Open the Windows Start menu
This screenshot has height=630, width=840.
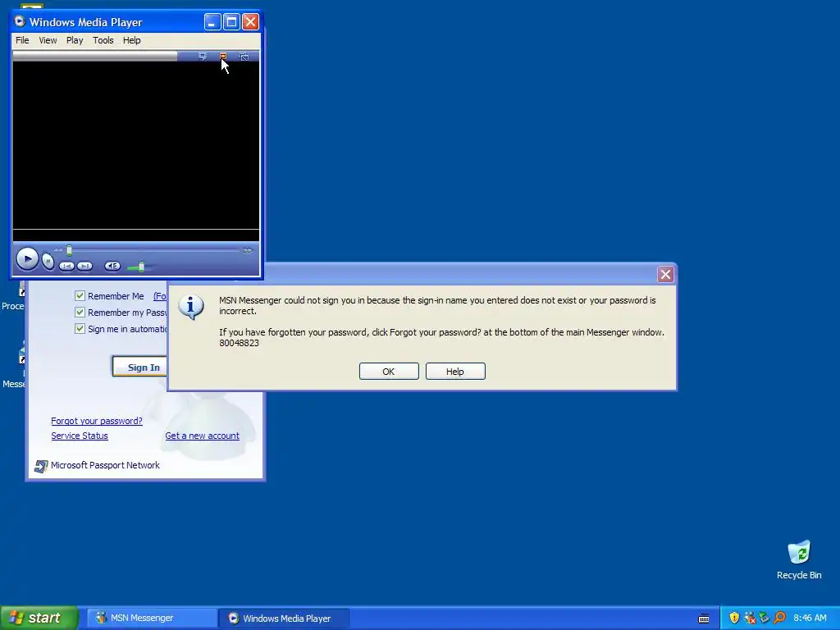(39, 618)
